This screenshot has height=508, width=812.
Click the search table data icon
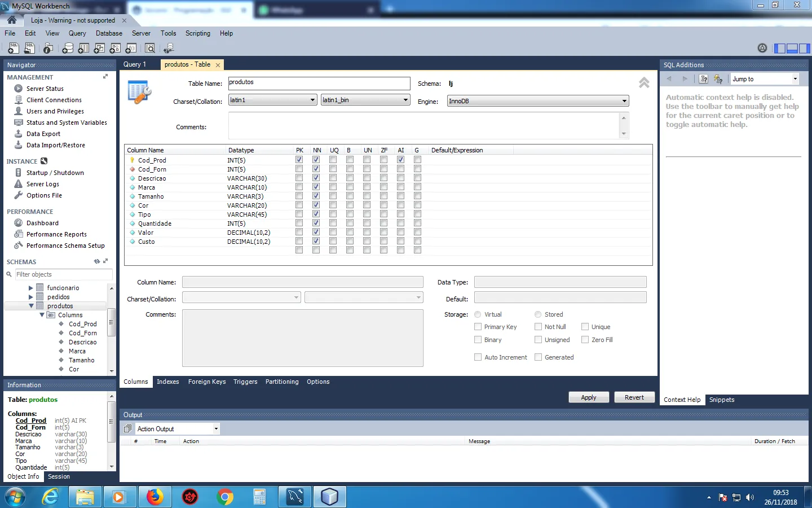click(x=150, y=49)
